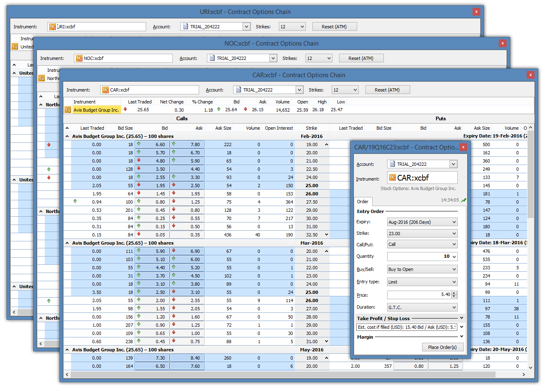Click Mar-2016 strike scroll-up arrow near 20.00
Image resolution: width=546 pixels, height=392 pixels.
click(x=327, y=251)
